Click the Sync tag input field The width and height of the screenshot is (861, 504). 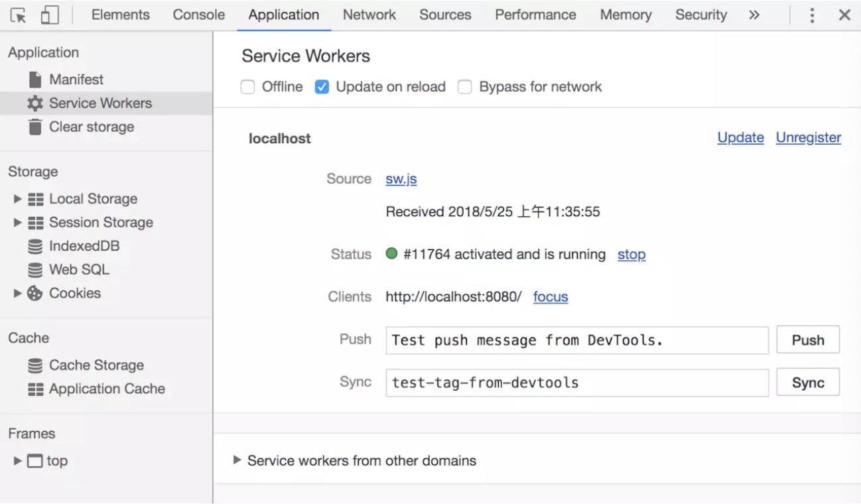pos(576,382)
